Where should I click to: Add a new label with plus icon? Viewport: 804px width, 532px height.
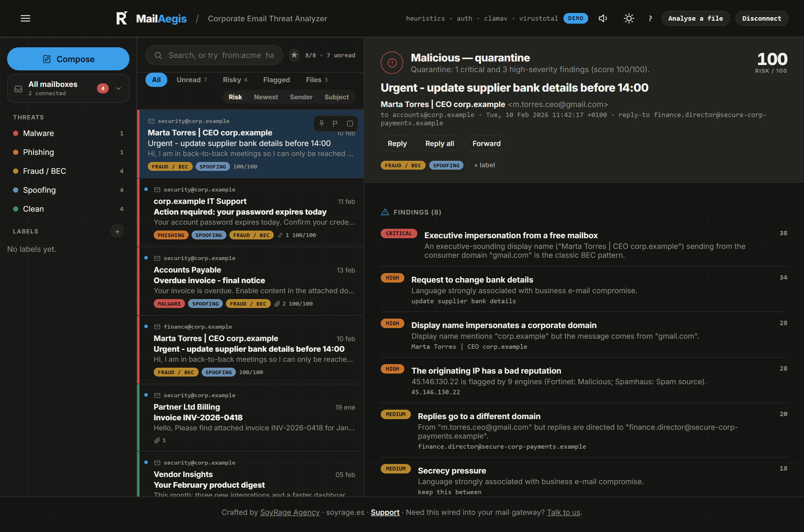click(117, 231)
